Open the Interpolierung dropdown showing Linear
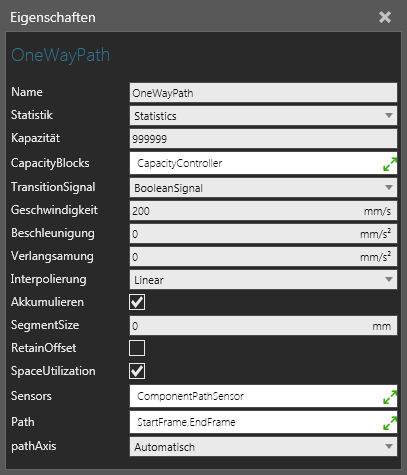Screen dimensions: 407x475 (263, 280)
